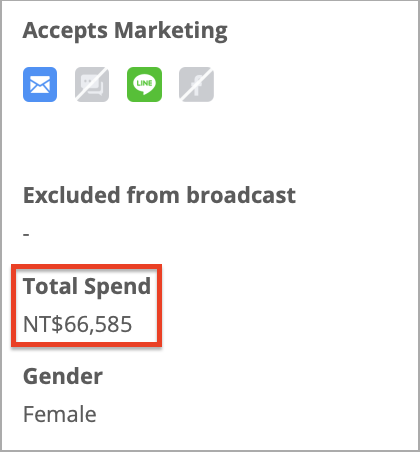Screen dimensions: 420x452
Task: Click the "Excluded from broadcast" heading
Action: coord(159,195)
